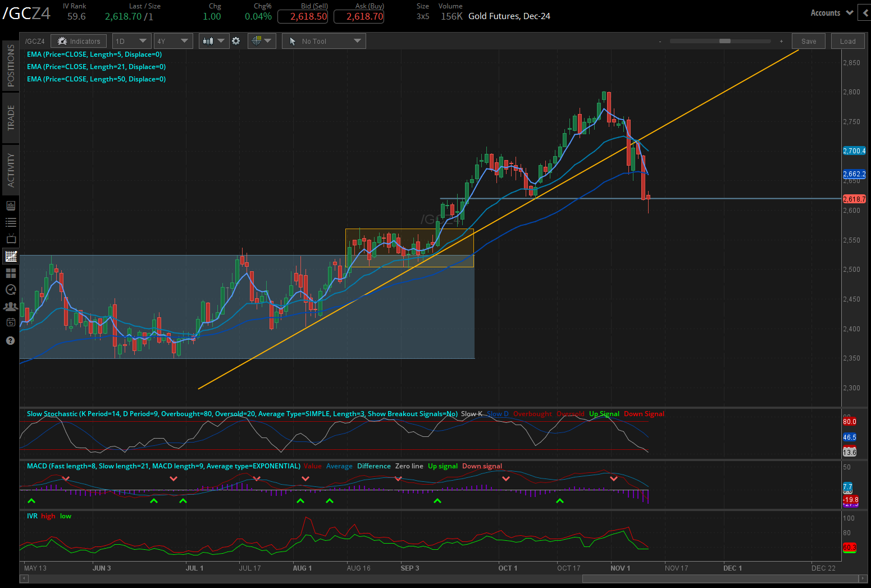Switch to the TRADE side tab
This screenshot has width=871, height=588.
[11, 118]
